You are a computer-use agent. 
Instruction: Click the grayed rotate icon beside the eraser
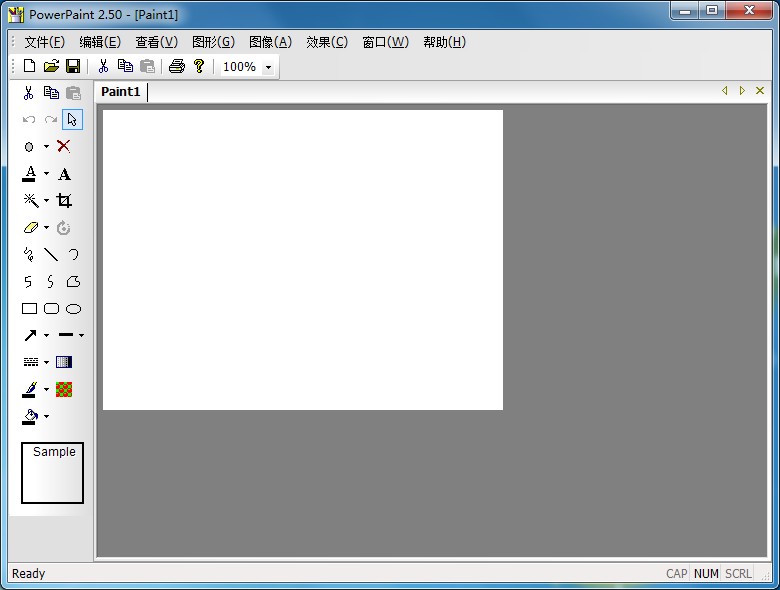(64, 227)
